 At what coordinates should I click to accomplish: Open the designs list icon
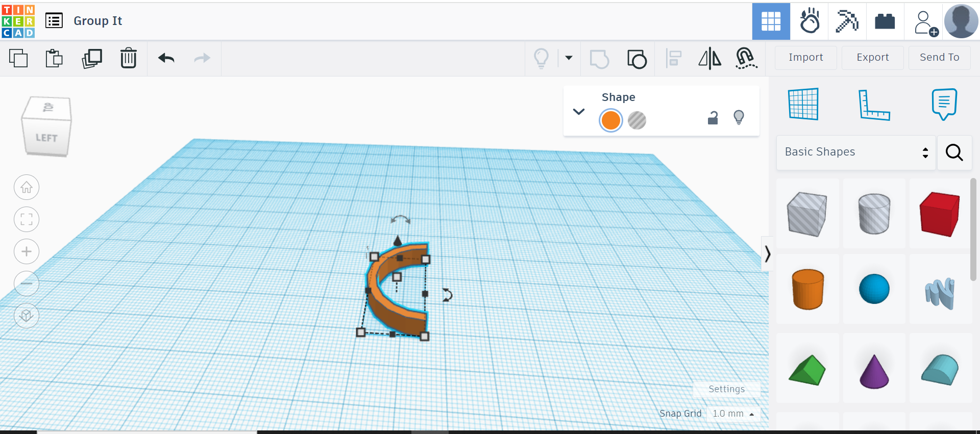tap(54, 21)
